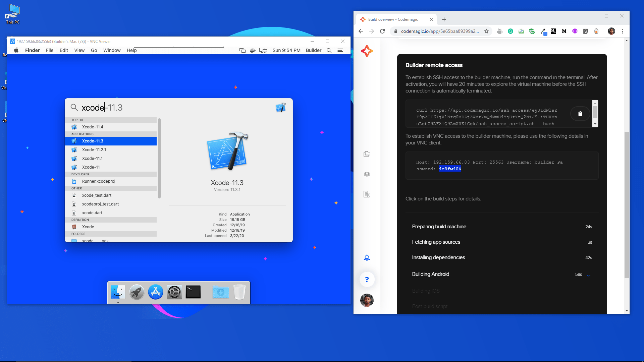
Task: Open System Preferences gear in dock
Action: pyautogui.click(x=174, y=292)
